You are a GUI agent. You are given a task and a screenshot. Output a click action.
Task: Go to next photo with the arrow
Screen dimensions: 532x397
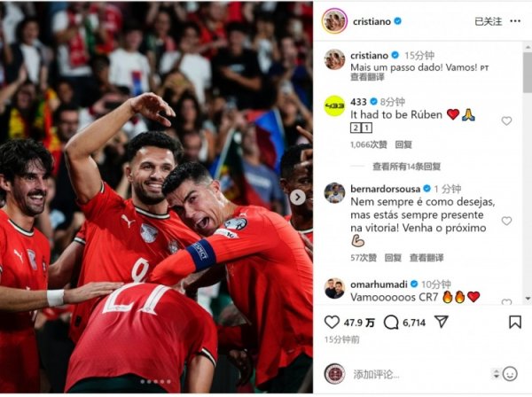coord(298,197)
